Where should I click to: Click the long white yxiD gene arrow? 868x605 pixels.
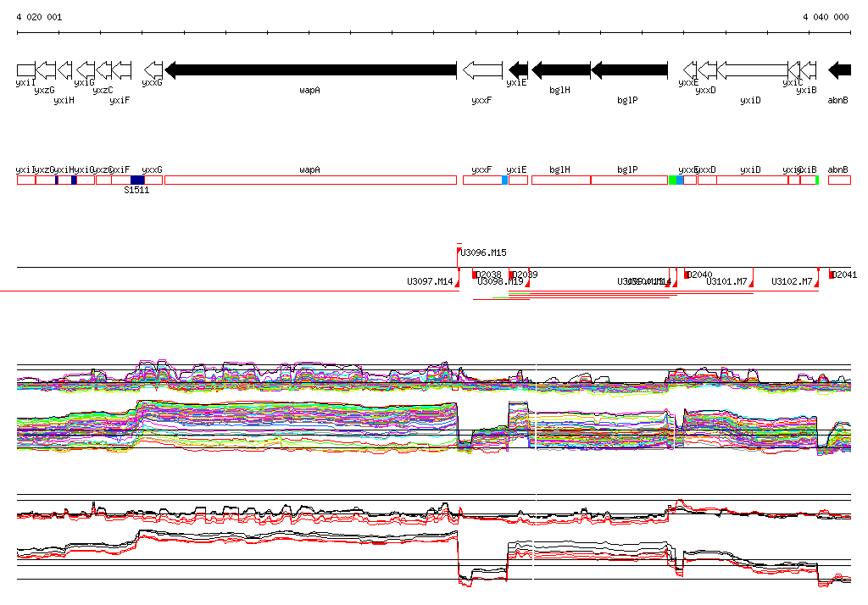click(x=753, y=70)
